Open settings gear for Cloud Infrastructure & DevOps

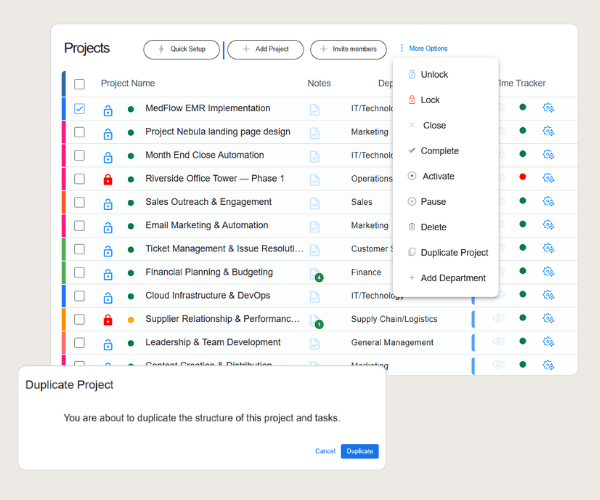click(548, 295)
